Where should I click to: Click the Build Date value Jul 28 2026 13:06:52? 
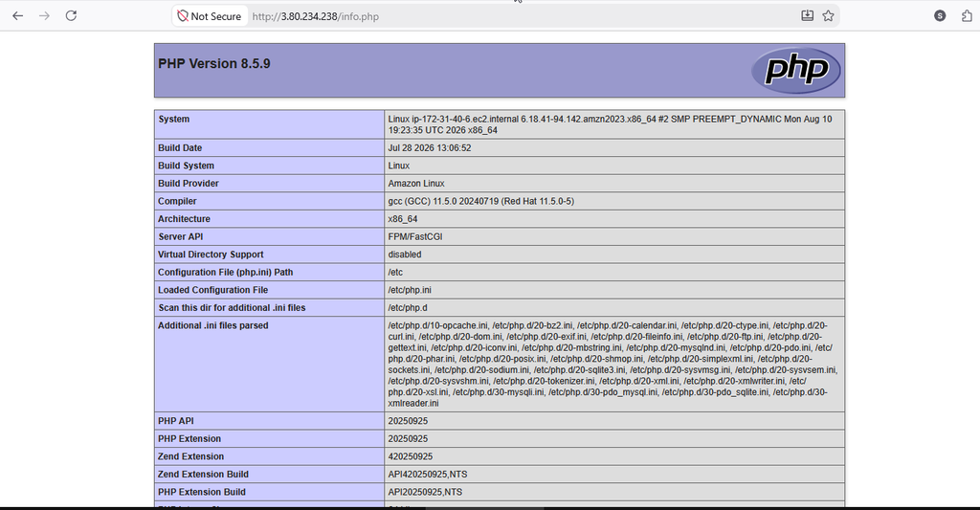coord(430,148)
